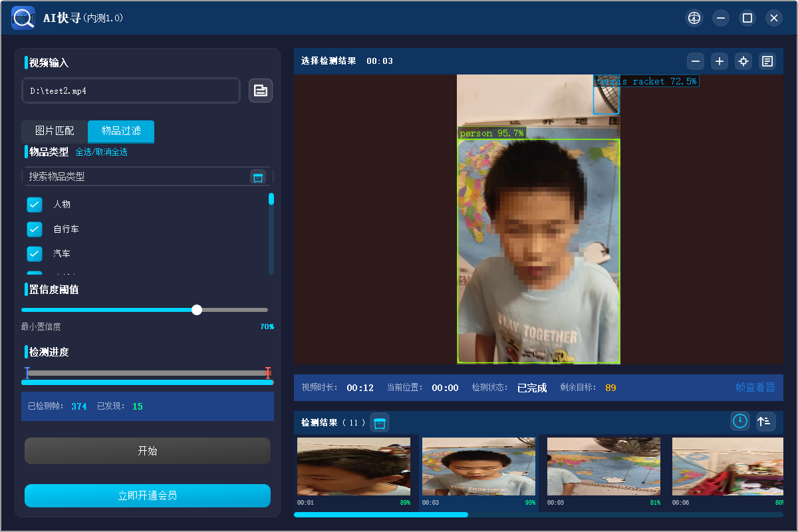The height and width of the screenshot is (532, 798).
Task: Click the video duration value 00:12
Action: 360,388
